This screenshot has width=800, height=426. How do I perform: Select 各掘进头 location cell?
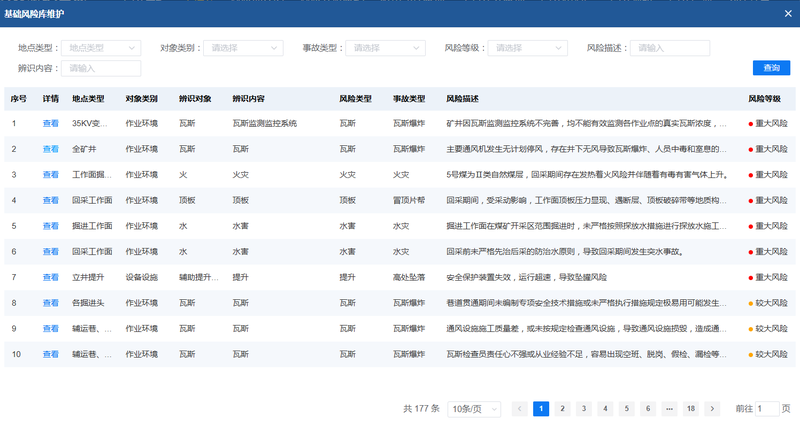(88, 303)
